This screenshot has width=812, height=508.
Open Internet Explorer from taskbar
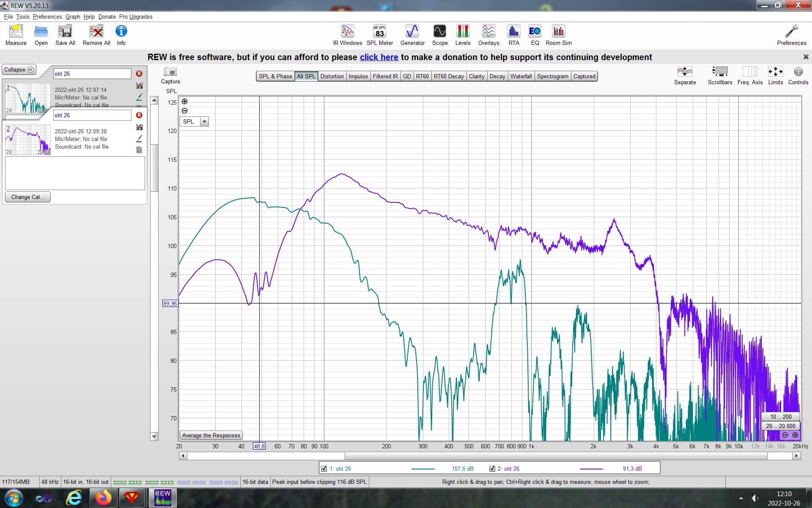[x=74, y=498]
